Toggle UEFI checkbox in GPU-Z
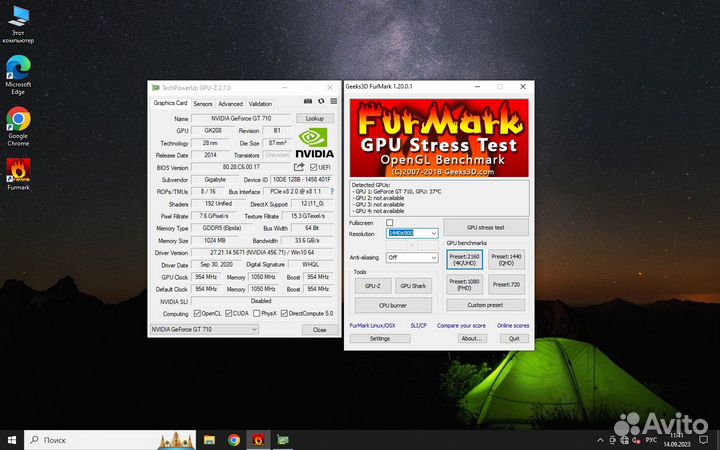 (314, 167)
